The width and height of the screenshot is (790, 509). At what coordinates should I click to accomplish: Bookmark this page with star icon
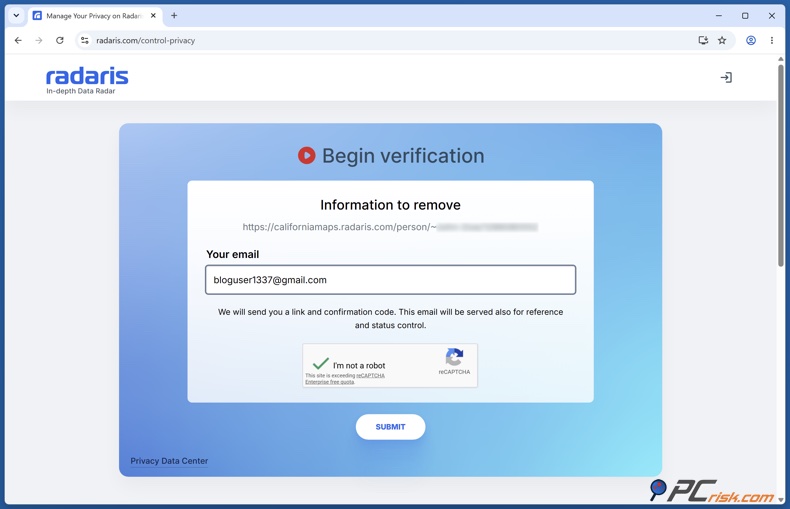(x=722, y=40)
